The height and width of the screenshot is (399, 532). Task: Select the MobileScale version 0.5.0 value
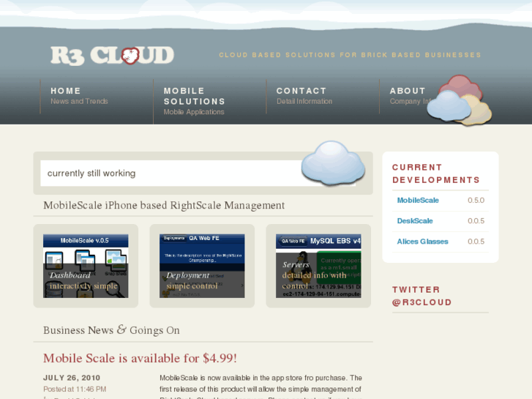476,201
